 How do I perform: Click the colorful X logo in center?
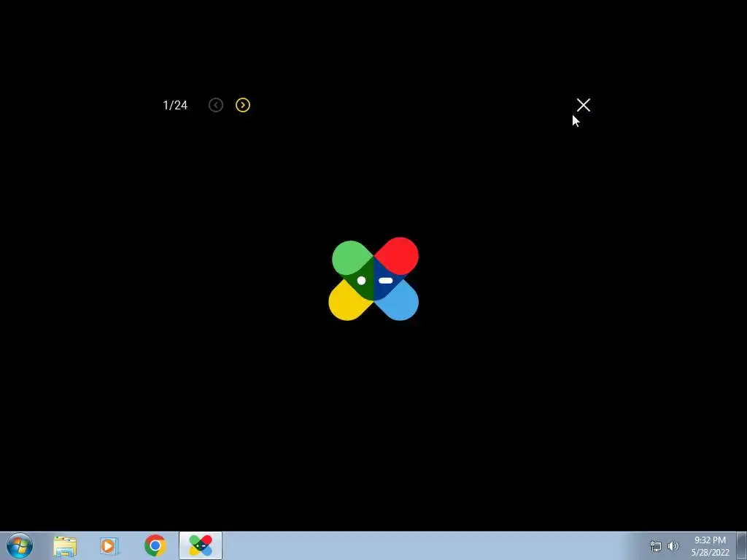tap(373, 279)
